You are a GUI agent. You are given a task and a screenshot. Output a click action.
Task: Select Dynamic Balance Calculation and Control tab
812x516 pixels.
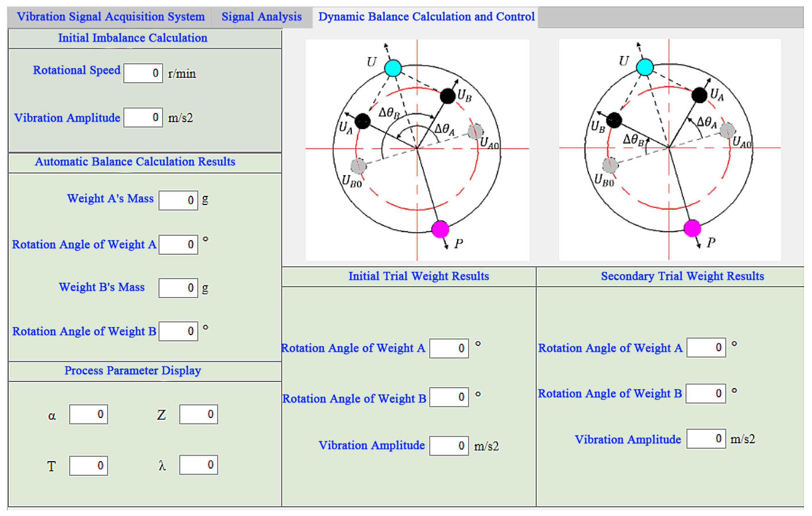pyautogui.click(x=426, y=17)
